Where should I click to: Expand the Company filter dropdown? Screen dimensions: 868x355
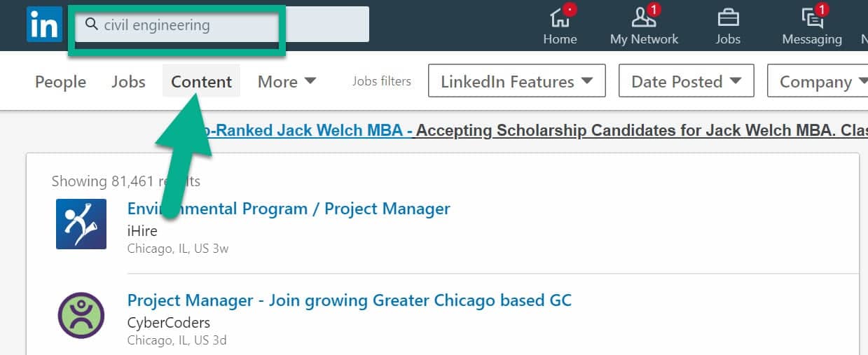pyautogui.click(x=818, y=81)
